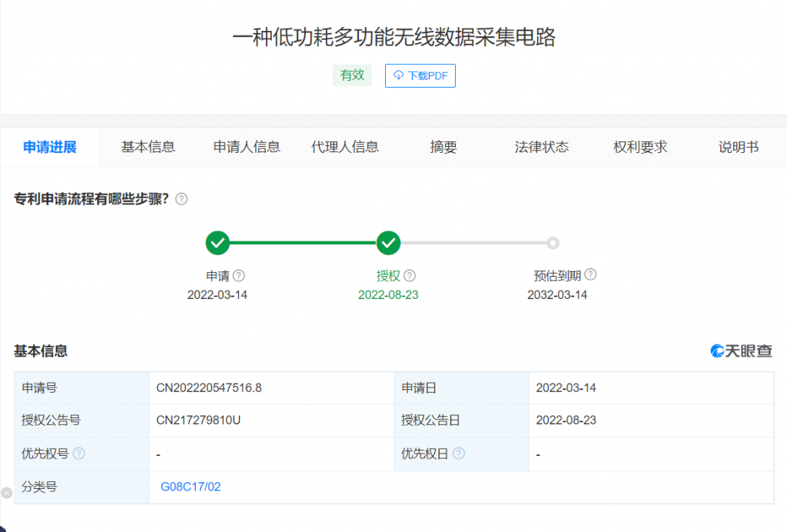Click question mark icon next to 授权

tap(410, 275)
